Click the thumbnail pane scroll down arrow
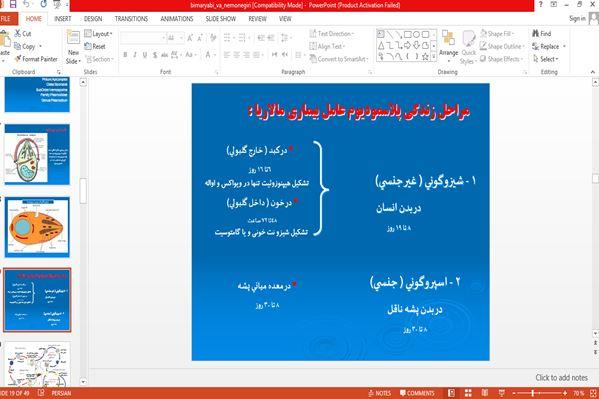This screenshot has width=599, height=399. coord(83,381)
